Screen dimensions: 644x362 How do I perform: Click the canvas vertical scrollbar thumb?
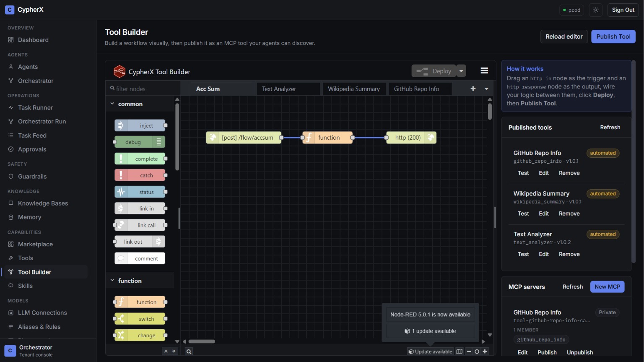[490, 112]
